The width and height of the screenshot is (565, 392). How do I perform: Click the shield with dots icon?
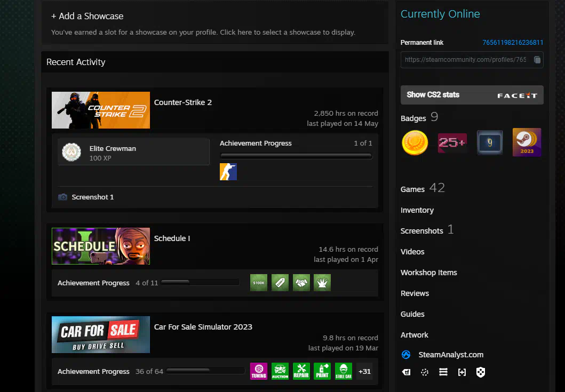pyautogui.click(x=481, y=372)
